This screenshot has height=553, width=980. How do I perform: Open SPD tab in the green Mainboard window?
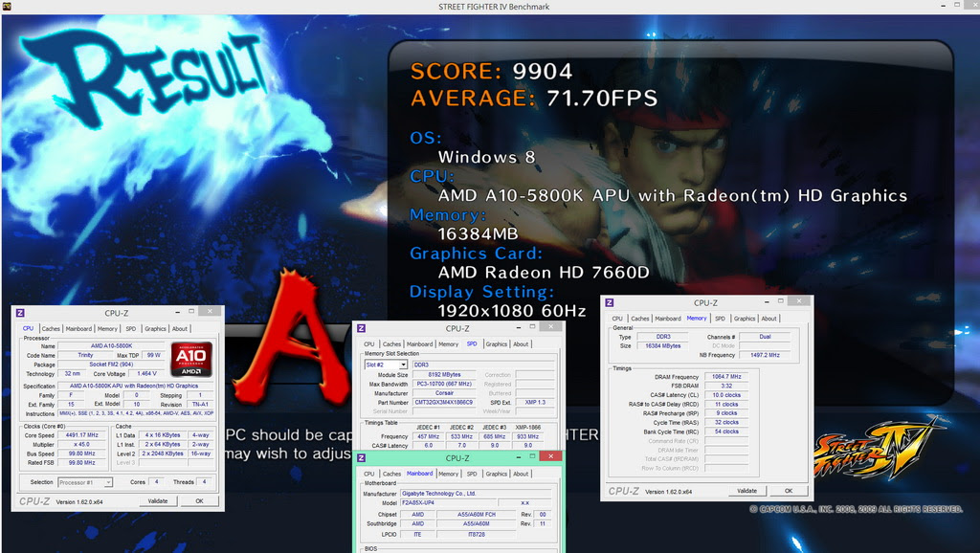[x=472, y=474]
